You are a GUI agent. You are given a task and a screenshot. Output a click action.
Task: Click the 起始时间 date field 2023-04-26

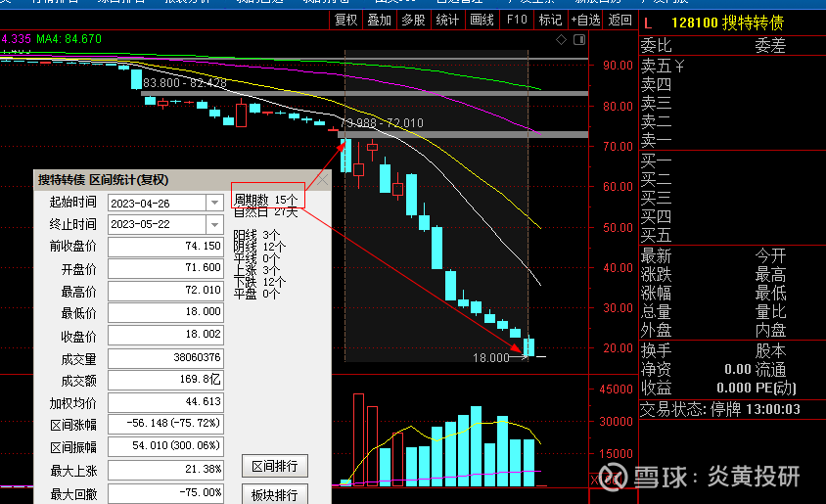click(157, 203)
